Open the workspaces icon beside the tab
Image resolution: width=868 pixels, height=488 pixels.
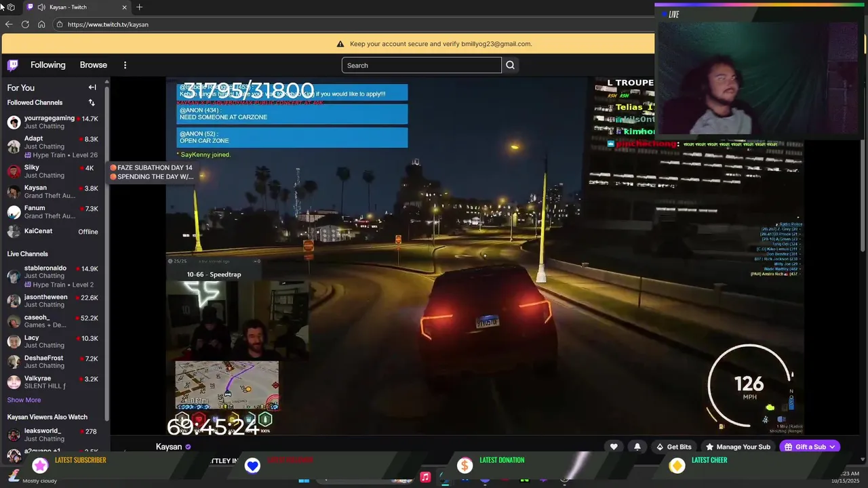pyautogui.click(x=11, y=7)
